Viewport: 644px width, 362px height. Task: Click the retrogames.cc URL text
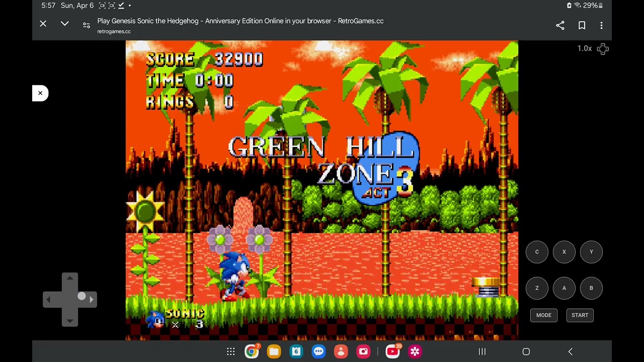click(x=114, y=31)
